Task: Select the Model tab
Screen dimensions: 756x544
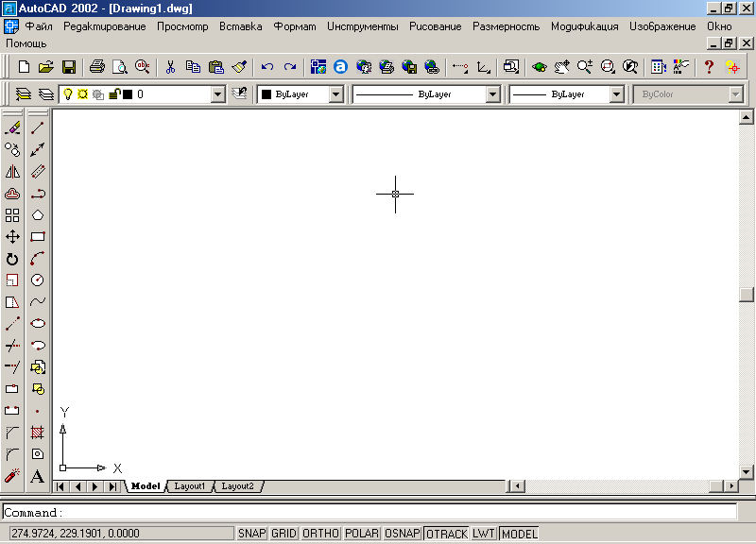Action: click(x=146, y=486)
